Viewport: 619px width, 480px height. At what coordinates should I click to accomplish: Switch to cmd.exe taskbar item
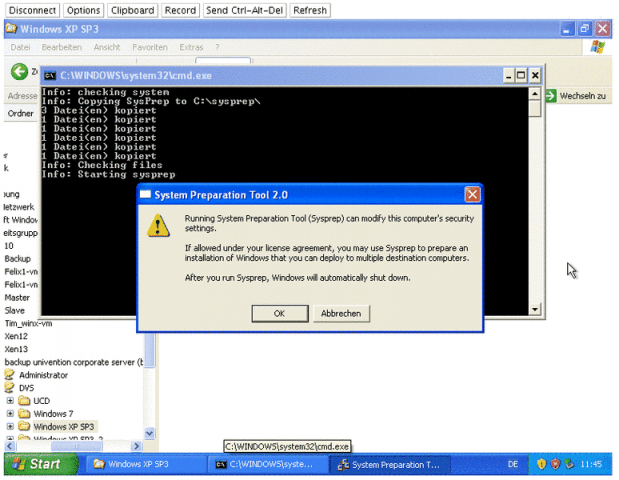(268, 464)
